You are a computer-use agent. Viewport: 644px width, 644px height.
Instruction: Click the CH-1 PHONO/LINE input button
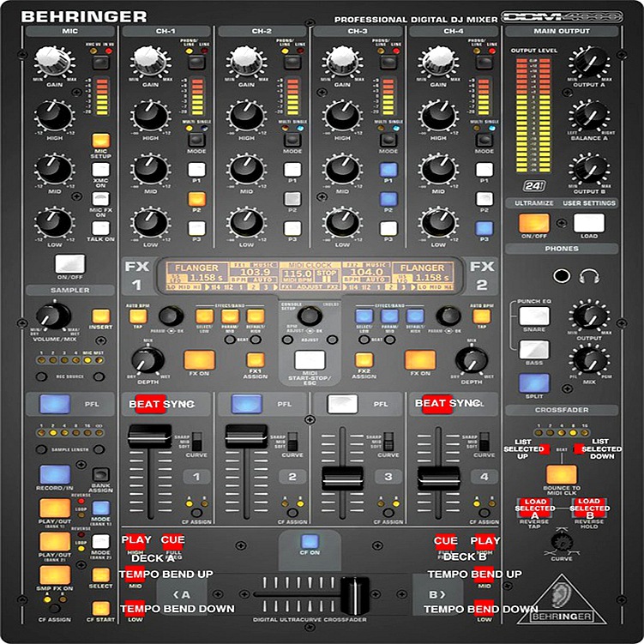point(196,63)
